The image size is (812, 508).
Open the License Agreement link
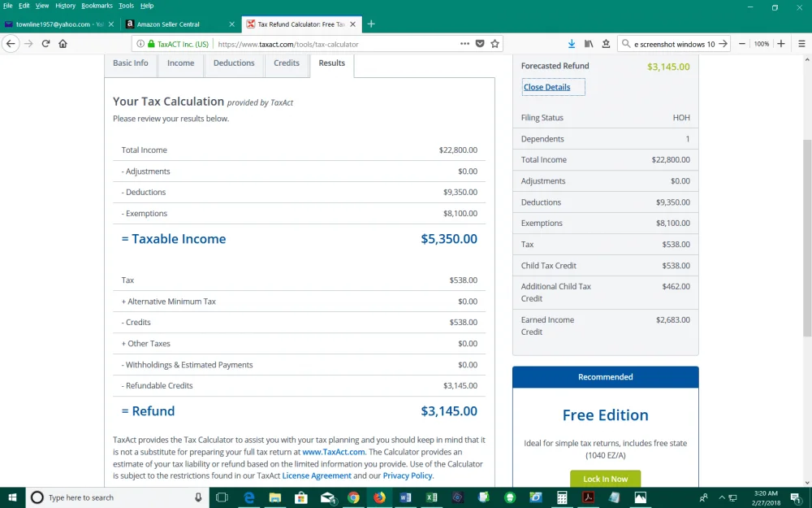click(x=317, y=475)
